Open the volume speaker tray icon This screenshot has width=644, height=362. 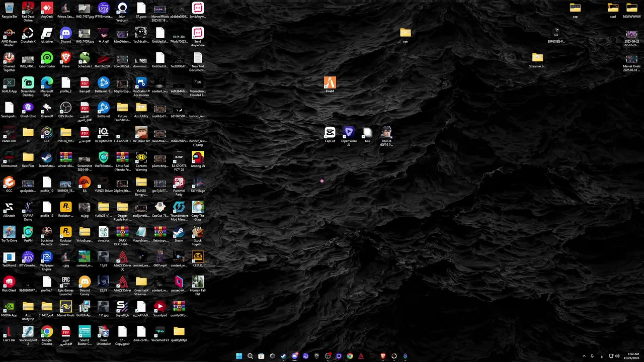pos(617,356)
